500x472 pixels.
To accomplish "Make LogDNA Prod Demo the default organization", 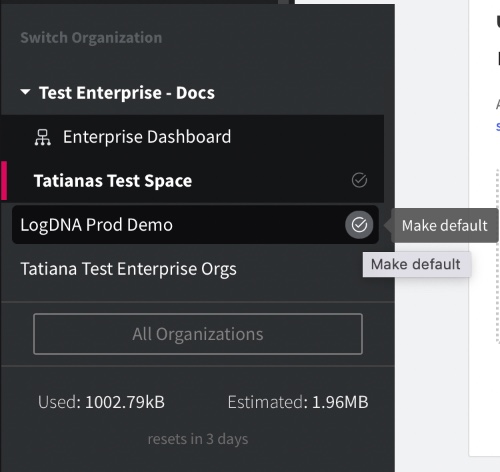I will pyautogui.click(x=359, y=225).
